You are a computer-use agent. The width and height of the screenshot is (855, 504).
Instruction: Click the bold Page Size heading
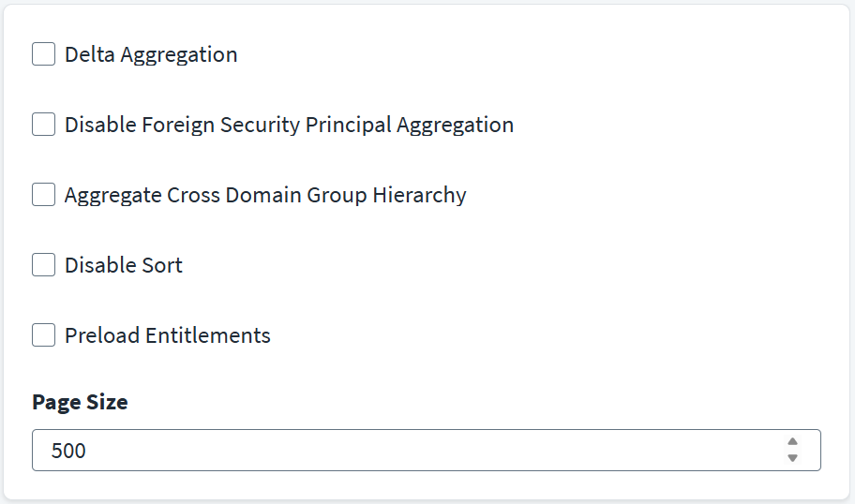pos(80,402)
